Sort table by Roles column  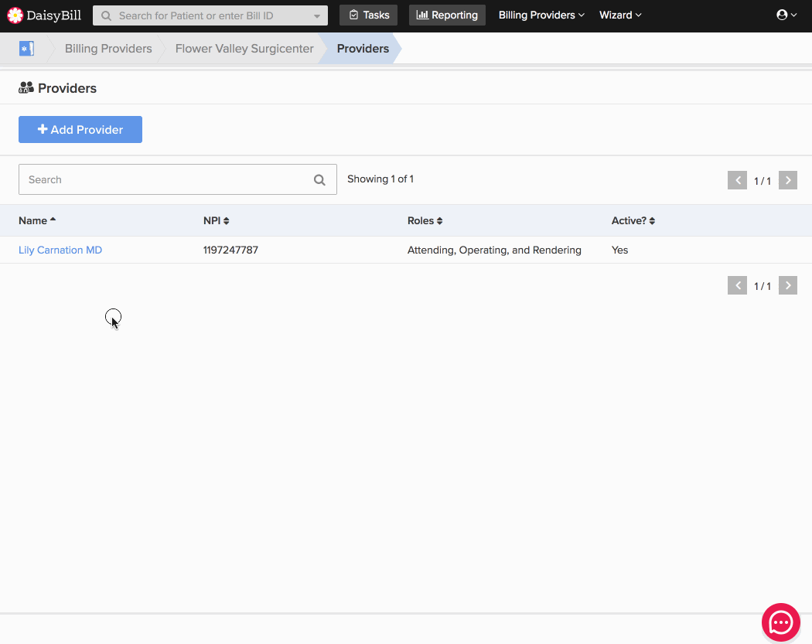(425, 220)
